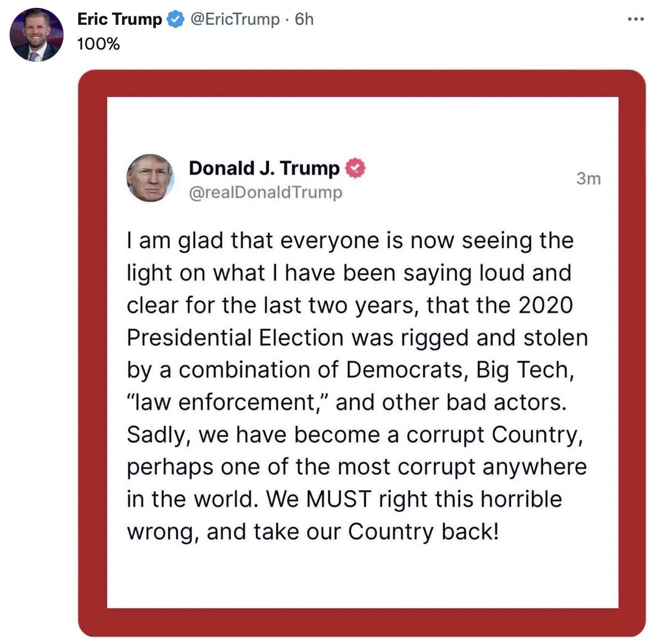
Task: Click the @realDonaldTrump handle
Action: point(265,193)
